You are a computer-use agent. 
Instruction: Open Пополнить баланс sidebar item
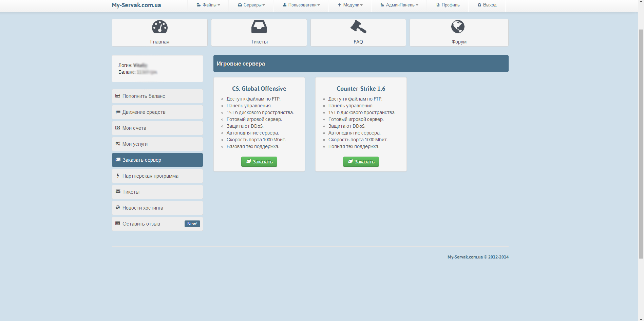pyautogui.click(x=157, y=96)
